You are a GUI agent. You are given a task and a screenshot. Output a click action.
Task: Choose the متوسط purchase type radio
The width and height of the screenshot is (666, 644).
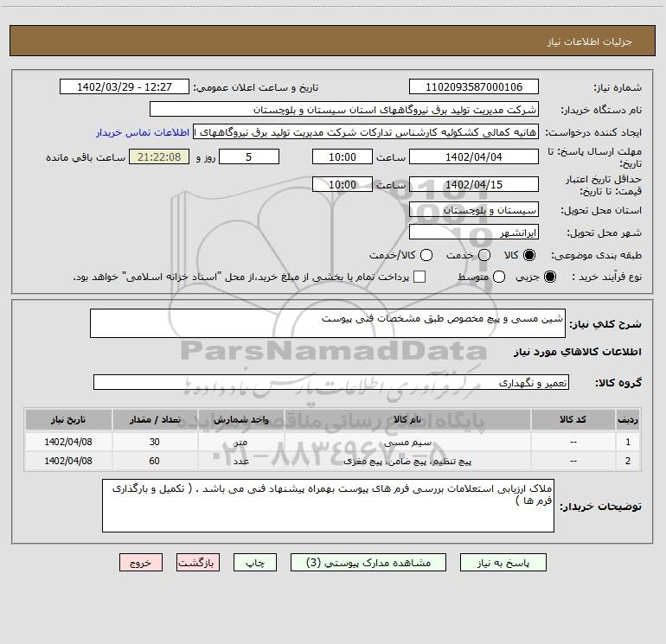(499, 277)
